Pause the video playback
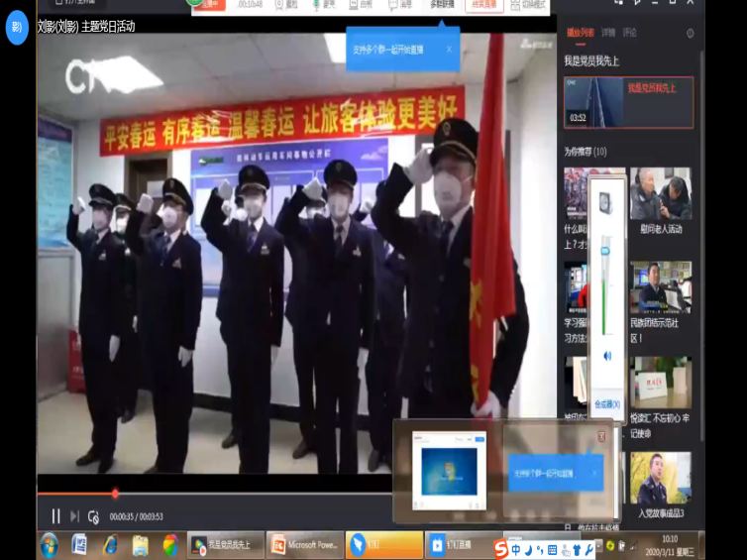Image resolution: width=747 pixels, height=560 pixels. [55, 515]
